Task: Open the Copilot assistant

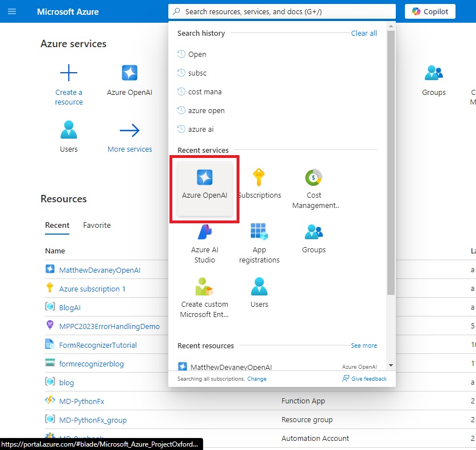Action: pyautogui.click(x=429, y=11)
